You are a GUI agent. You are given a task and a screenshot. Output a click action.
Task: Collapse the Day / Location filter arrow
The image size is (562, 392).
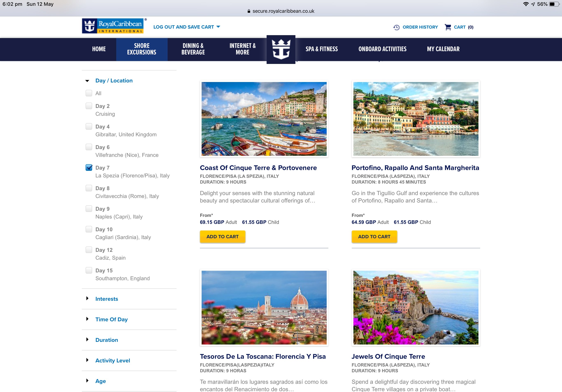(x=87, y=81)
